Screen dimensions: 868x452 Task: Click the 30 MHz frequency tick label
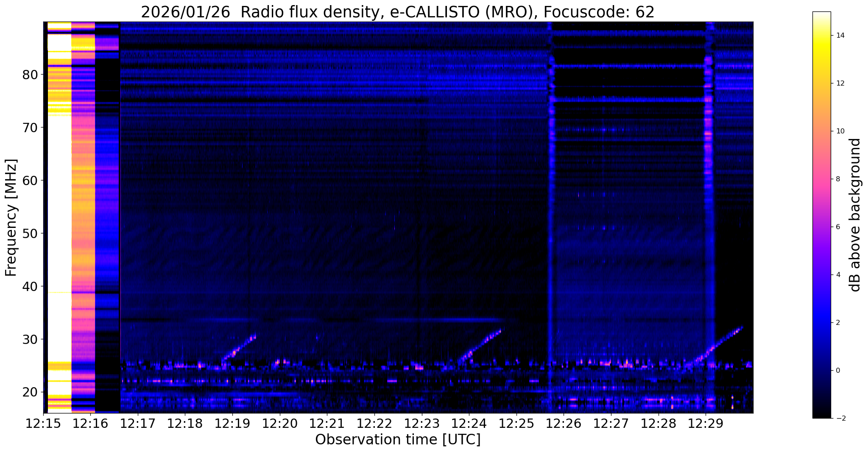pos(30,339)
